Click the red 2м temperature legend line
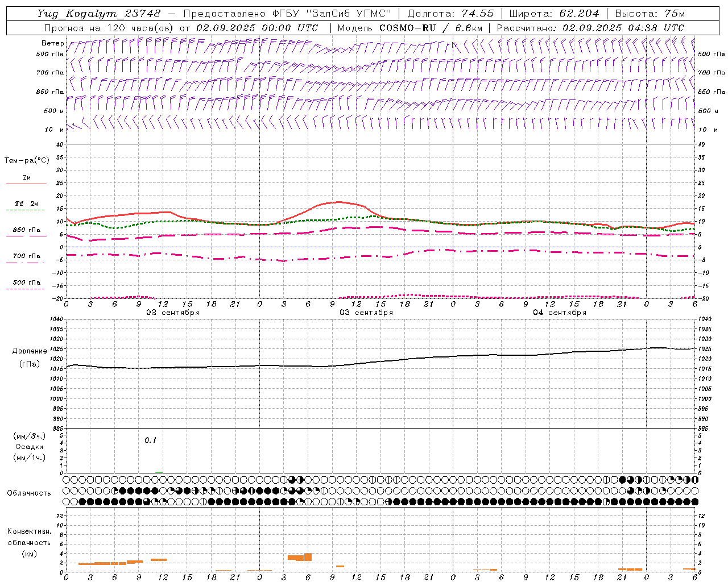This screenshot has width=728, height=582. [26, 184]
